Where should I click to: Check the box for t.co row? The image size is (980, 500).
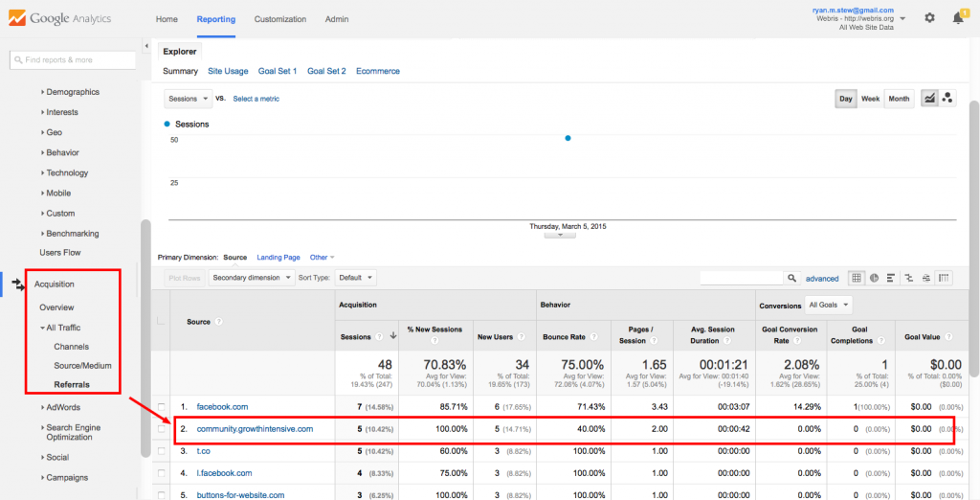tap(162, 451)
